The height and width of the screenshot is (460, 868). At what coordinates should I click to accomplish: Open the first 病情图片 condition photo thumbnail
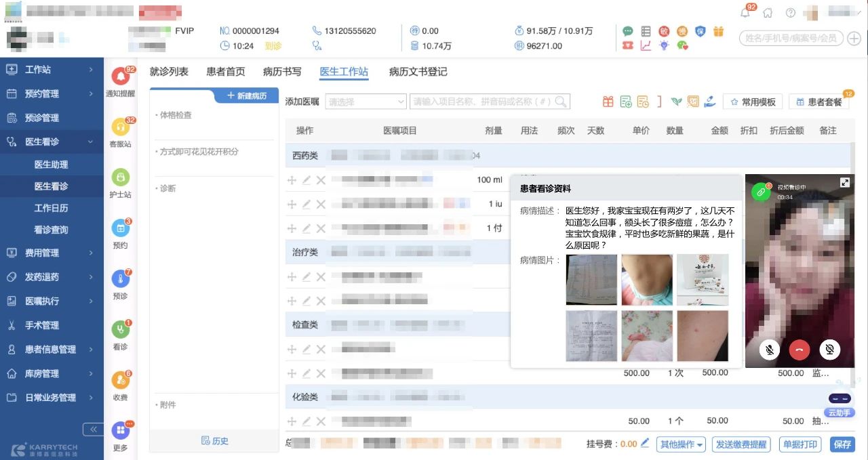(591, 278)
